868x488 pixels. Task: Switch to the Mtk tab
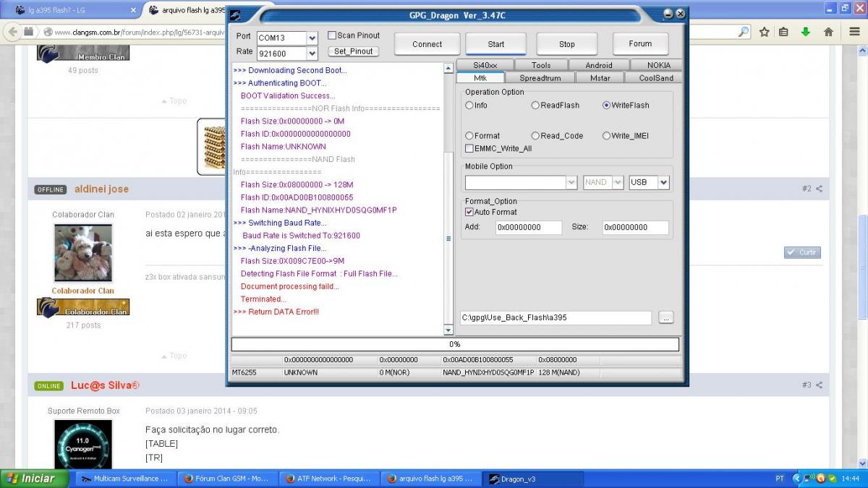(x=480, y=78)
